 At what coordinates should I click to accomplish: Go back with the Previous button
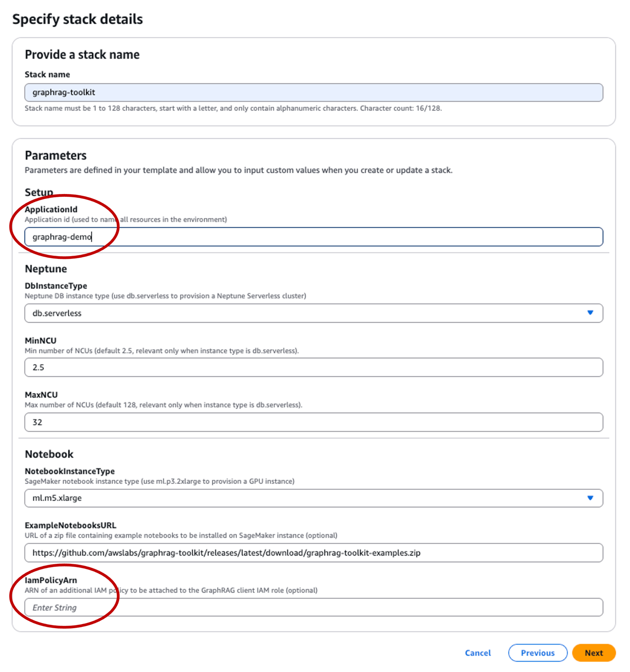[x=538, y=653]
